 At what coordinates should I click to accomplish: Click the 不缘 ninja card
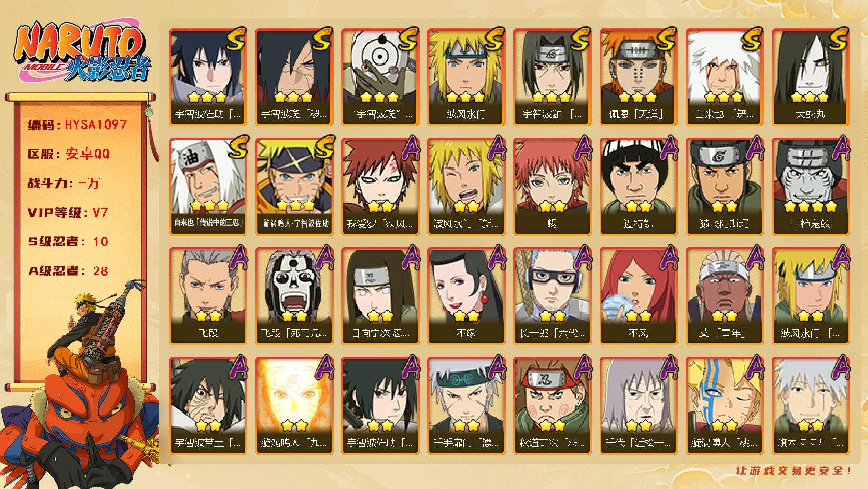coord(466,296)
